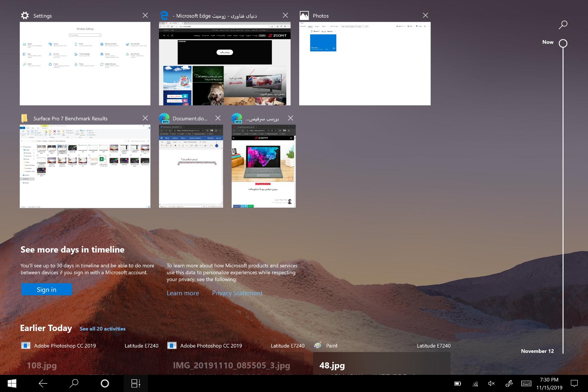Switch to the Settings window thumbnail

coord(85,63)
